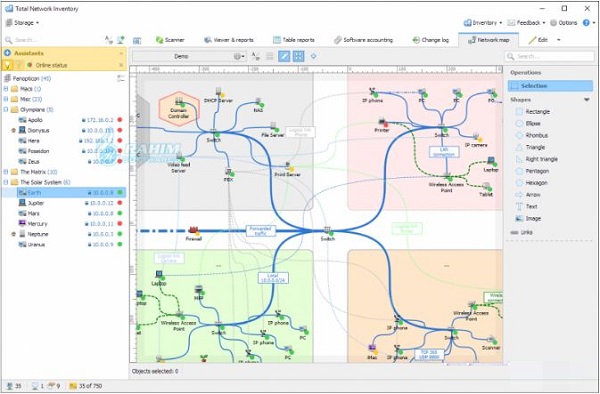Click the Domain Controller node on map

coord(179,109)
